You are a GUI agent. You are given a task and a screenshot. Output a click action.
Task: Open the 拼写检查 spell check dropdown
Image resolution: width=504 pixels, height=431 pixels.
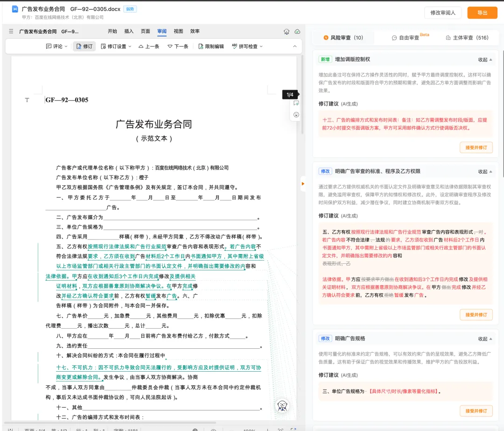coord(247,46)
